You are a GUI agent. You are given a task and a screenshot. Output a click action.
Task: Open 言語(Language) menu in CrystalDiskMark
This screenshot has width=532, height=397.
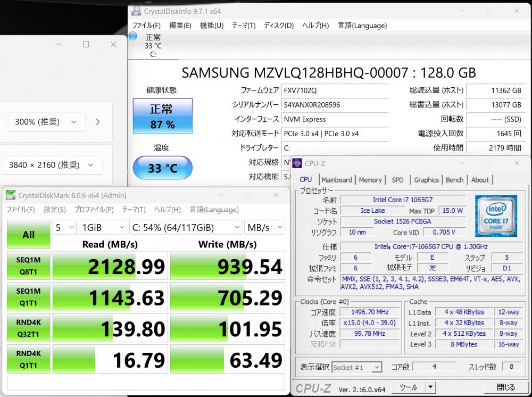click(214, 210)
